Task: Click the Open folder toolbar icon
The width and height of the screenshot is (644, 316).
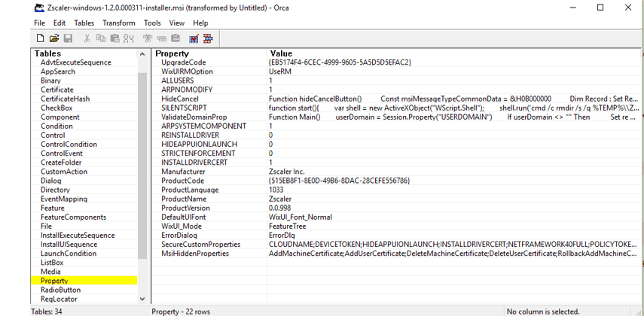Action: (54, 38)
